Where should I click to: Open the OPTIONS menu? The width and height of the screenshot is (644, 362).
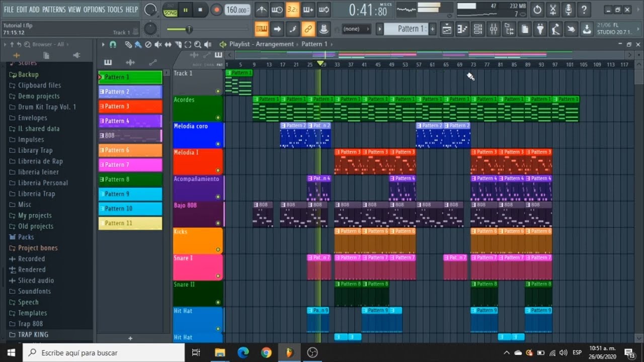point(94,10)
